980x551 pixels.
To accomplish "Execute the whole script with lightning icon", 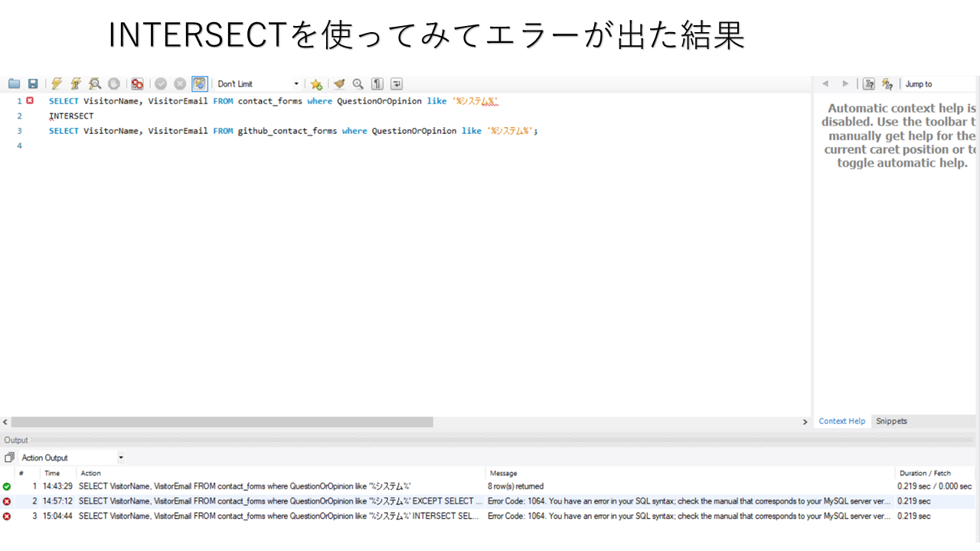I will point(57,83).
